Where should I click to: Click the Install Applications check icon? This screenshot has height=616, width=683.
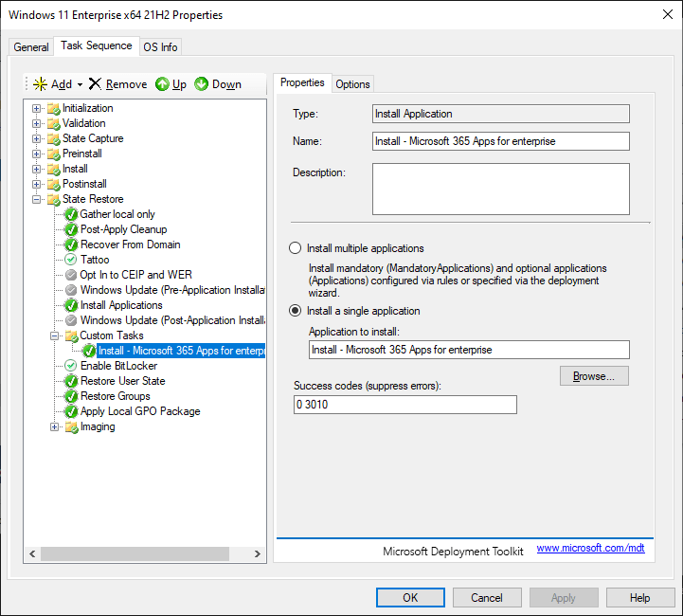[71, 305]
